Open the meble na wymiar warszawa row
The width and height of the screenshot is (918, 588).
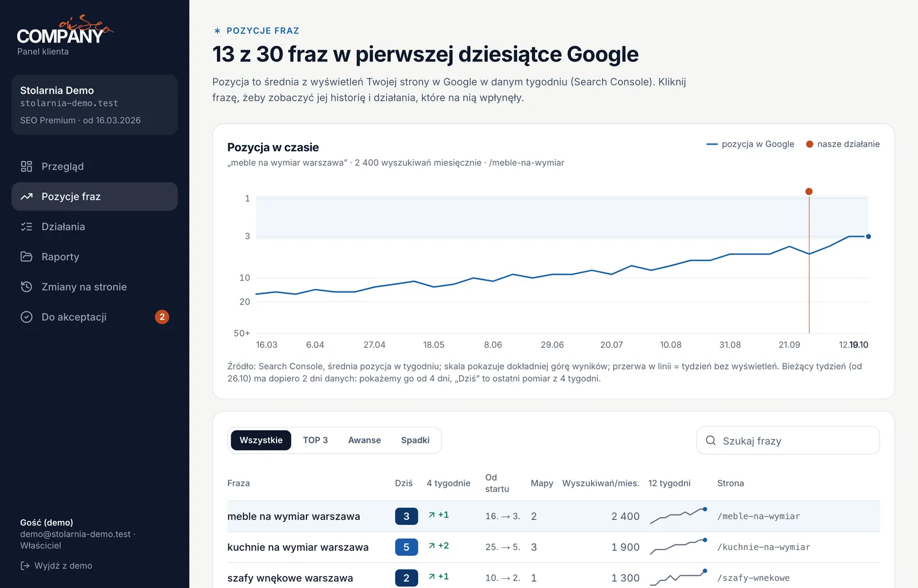pyautogui.click(x=554, y=516)
